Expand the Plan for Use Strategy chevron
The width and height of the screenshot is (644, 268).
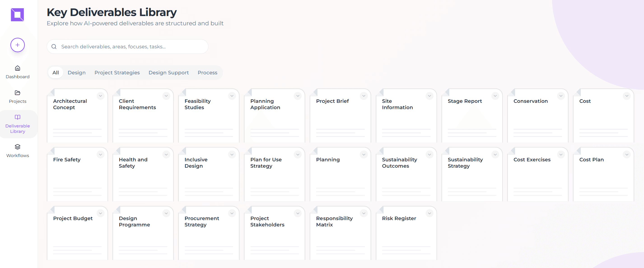(298, 155)
